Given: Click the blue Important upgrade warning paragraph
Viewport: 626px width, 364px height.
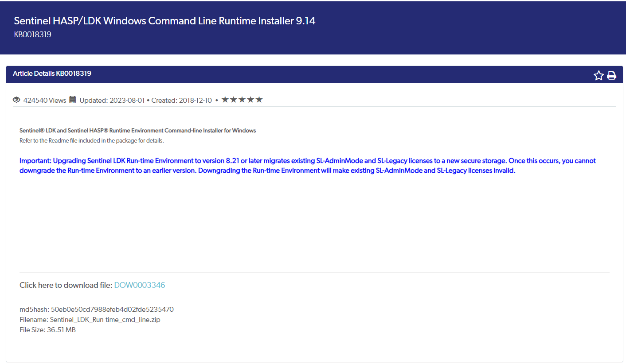Looking at the screenshot, I should pyautogui.click(x=308, y=166).
